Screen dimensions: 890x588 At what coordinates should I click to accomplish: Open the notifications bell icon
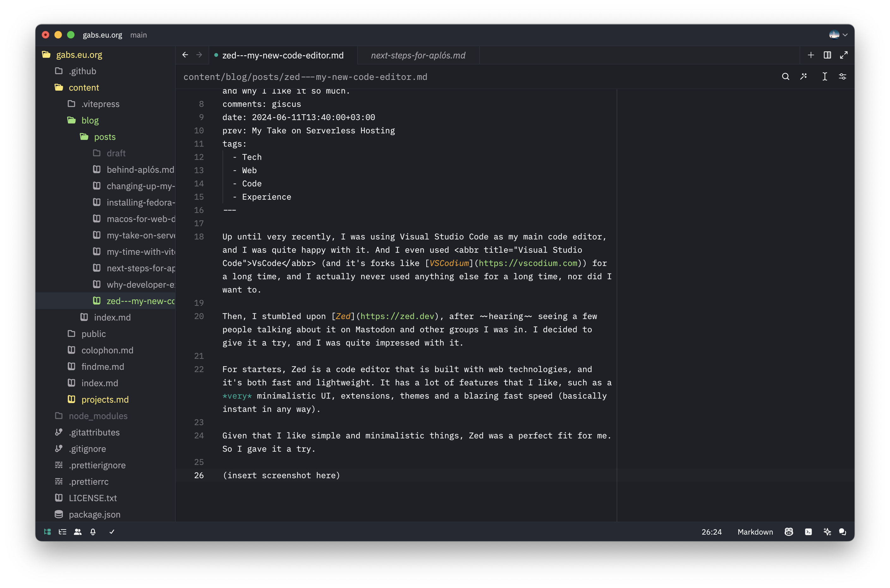[93, 532]
